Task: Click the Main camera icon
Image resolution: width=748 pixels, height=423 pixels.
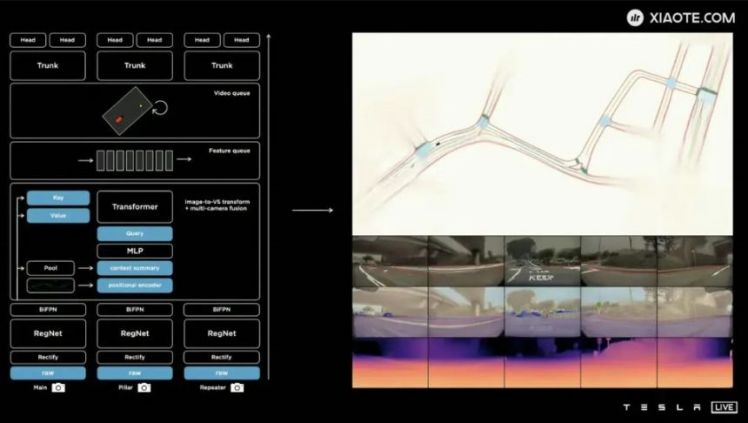Action: click(58, 387)
